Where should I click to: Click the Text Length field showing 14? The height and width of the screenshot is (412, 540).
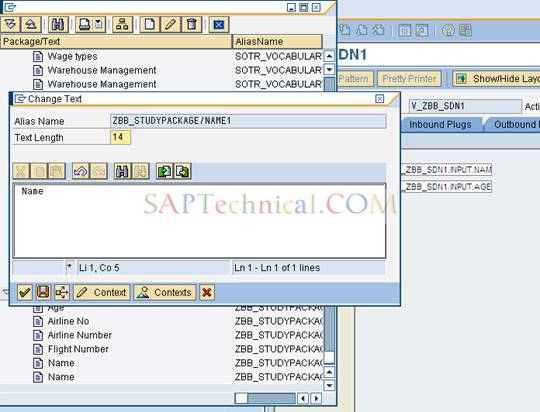[120, 137]
